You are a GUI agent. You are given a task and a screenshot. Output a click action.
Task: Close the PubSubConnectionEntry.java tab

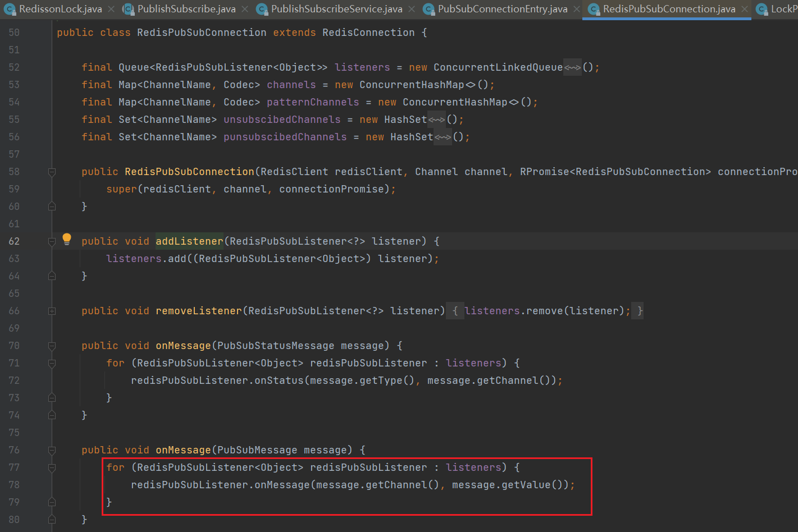[577, 9]
